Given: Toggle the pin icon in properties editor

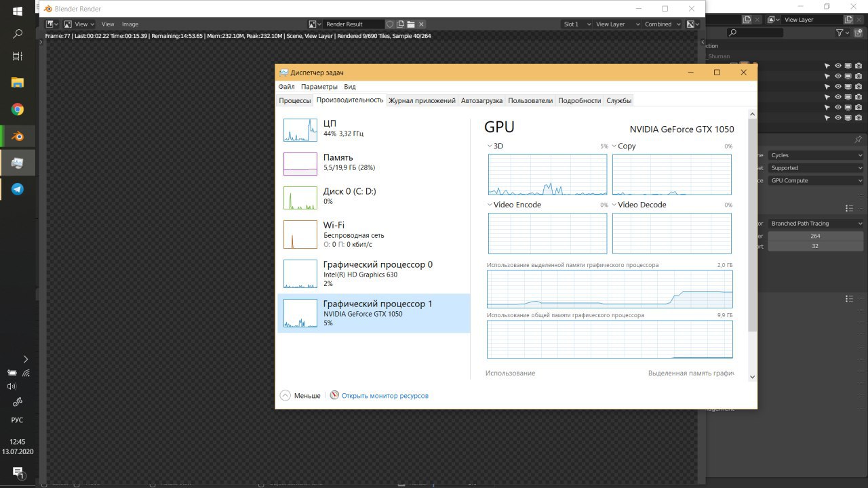Looking at the screenshot, I should [859, 140].
